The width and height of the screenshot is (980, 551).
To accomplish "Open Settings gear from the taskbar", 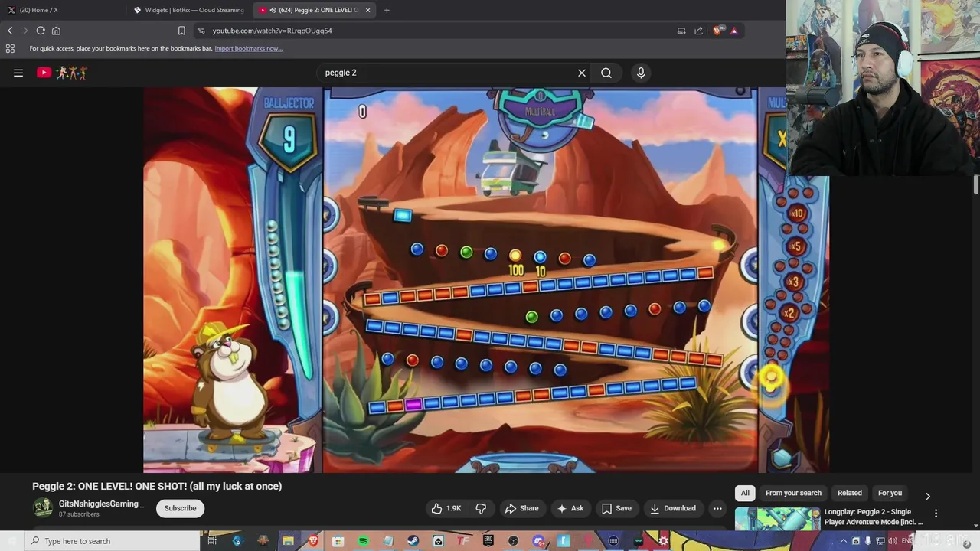I will [664, 541].
